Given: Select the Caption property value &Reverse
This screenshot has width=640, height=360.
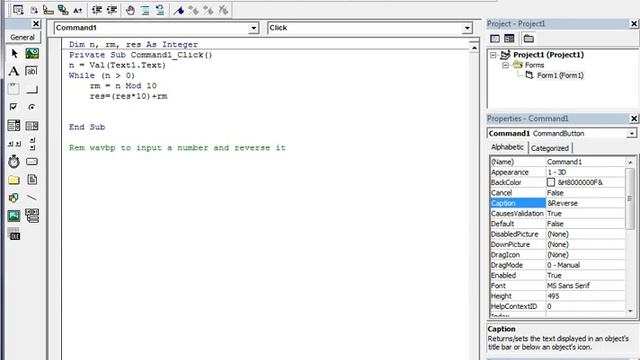Looking at the screenshot, I should point(585,203).
